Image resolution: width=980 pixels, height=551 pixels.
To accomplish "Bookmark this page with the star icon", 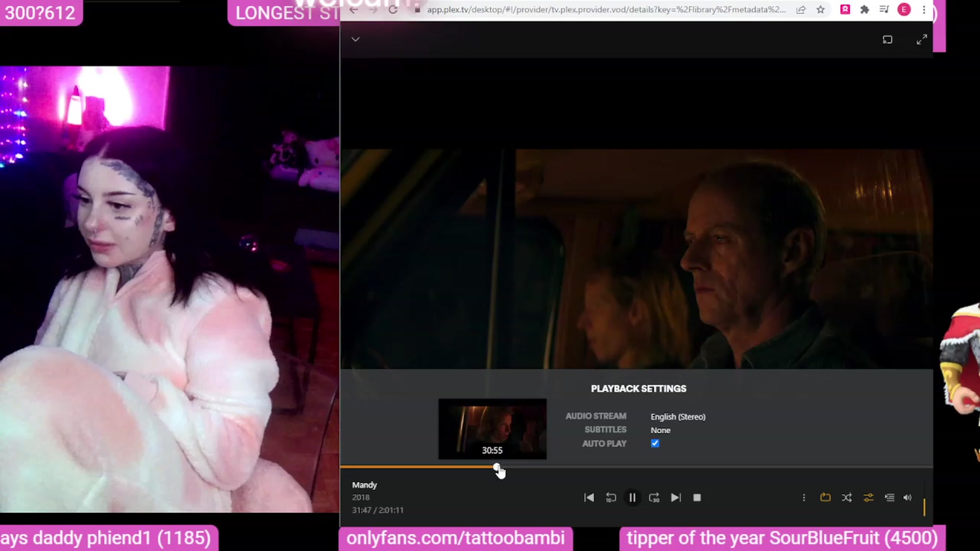I will [x=820, y=10].
